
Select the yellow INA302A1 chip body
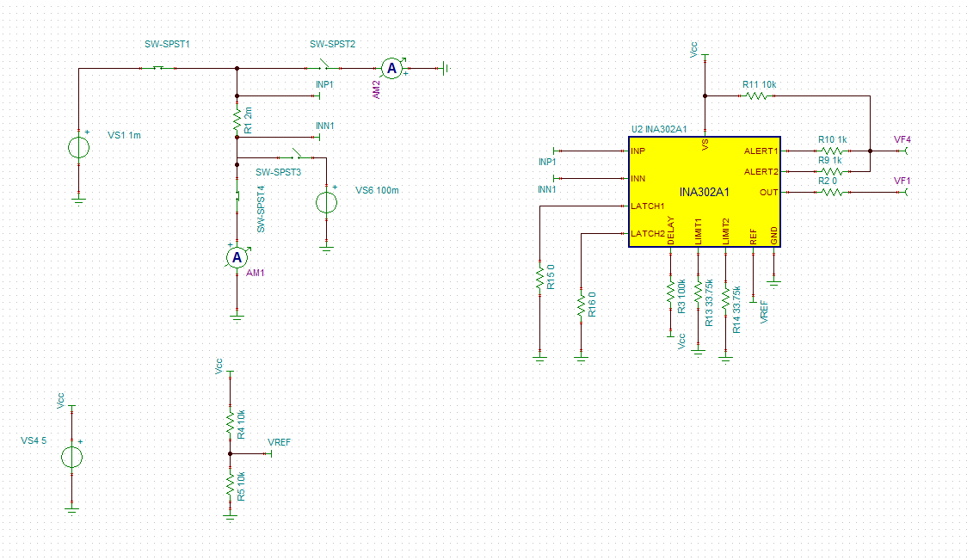705,192
